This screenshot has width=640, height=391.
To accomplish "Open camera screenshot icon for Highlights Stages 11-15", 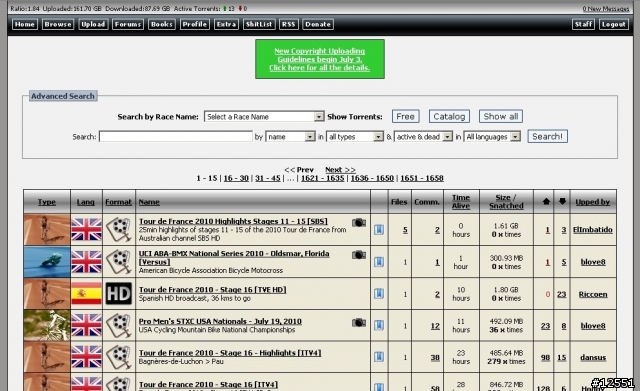I will [x=359, y=223].
